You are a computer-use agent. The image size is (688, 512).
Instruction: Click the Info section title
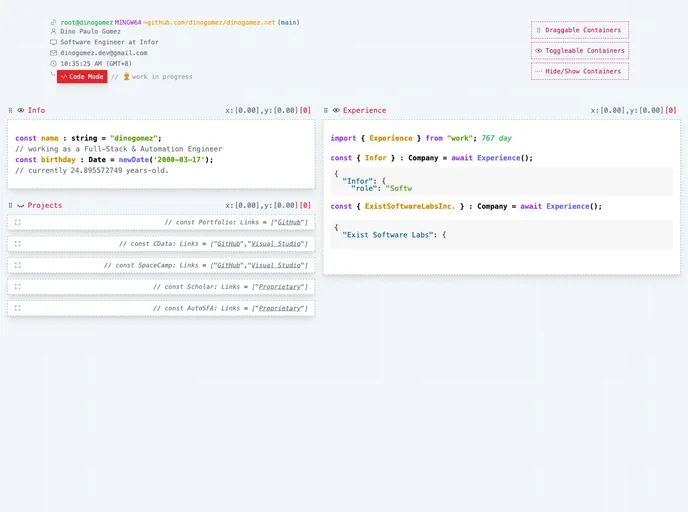tap(36, 111)
